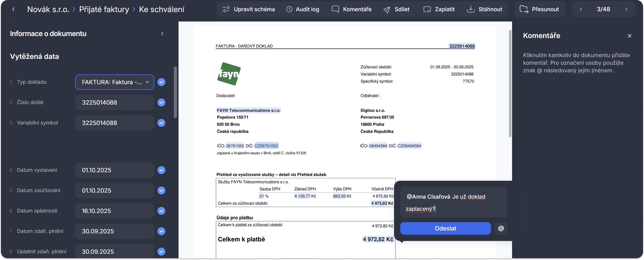Click the Stáhnout download icon
This screenshot has height=260, width=644.
[x=470, y=9]
